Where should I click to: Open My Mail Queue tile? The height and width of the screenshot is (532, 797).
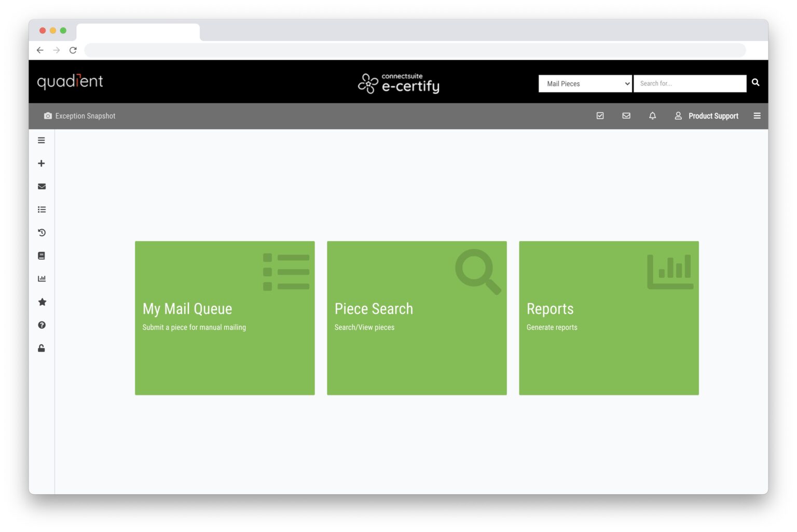(225, 317)
